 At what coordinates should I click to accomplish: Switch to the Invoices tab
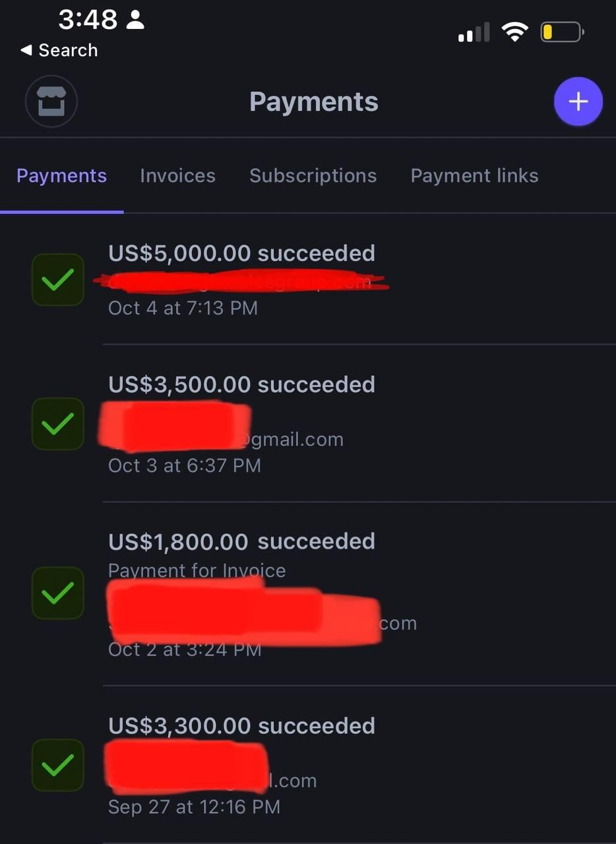(x=177, y=175)
